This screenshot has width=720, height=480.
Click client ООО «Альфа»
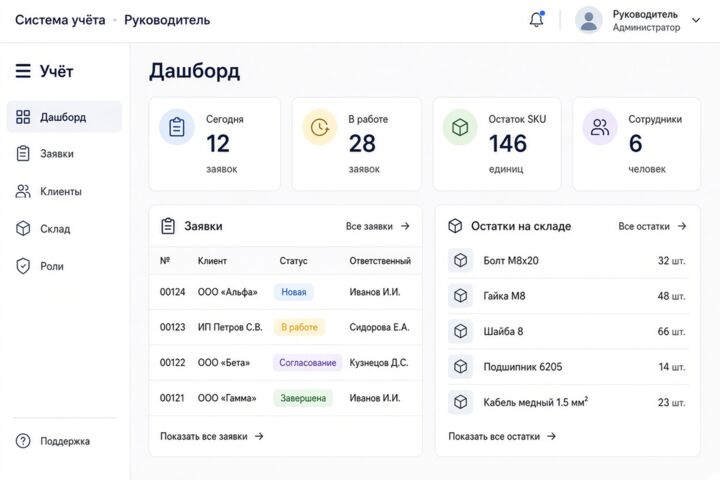[x=227, y=292]
